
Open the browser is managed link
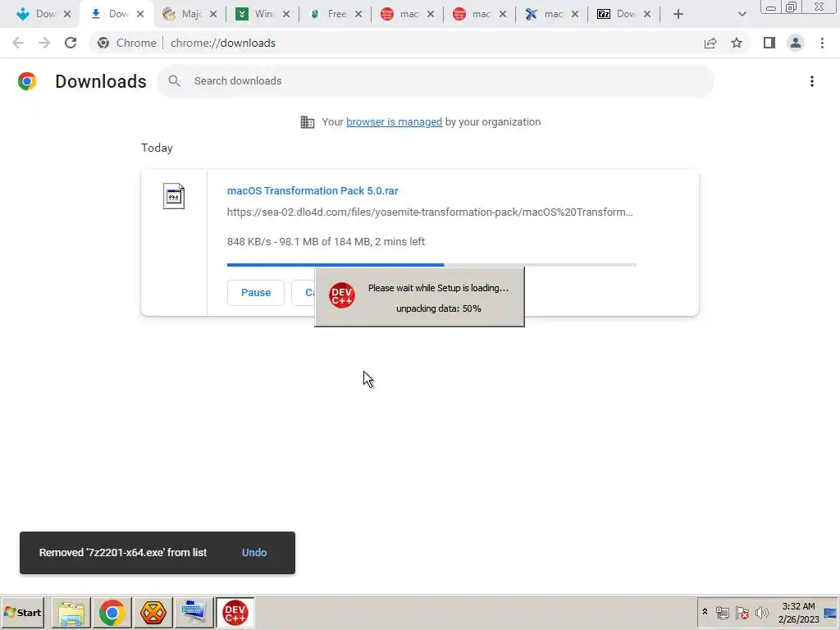coord(394,122)
